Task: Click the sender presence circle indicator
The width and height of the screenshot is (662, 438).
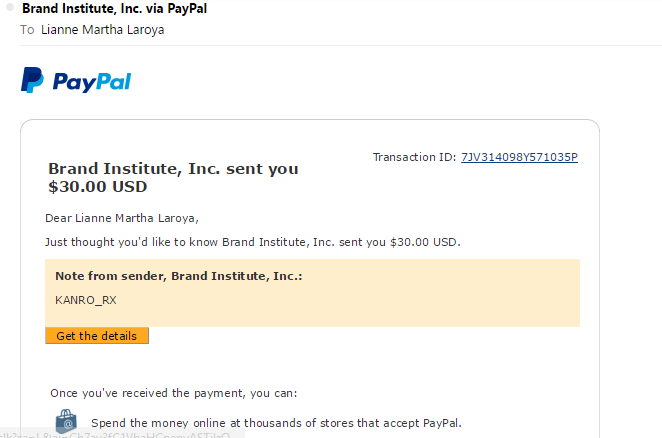Action: coord(9,11)
